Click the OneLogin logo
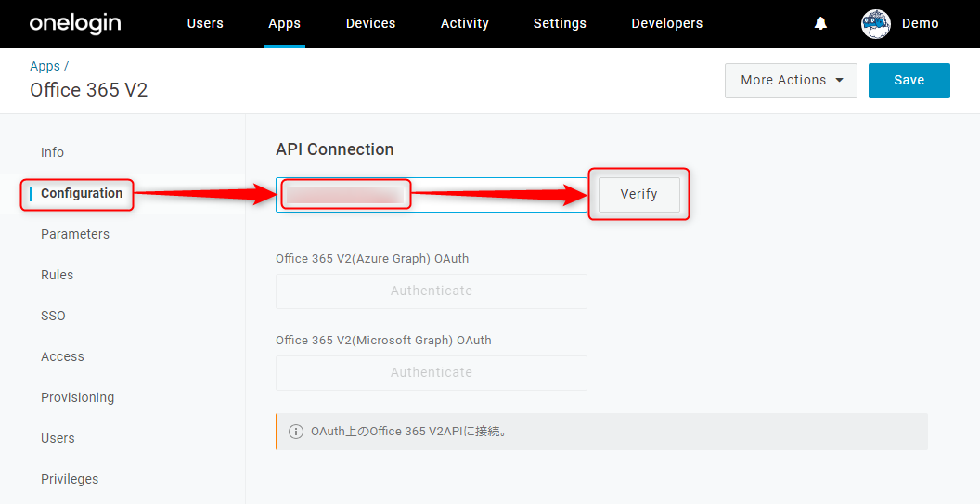Viewport: 980px width, 504px height. pos(75,24)
